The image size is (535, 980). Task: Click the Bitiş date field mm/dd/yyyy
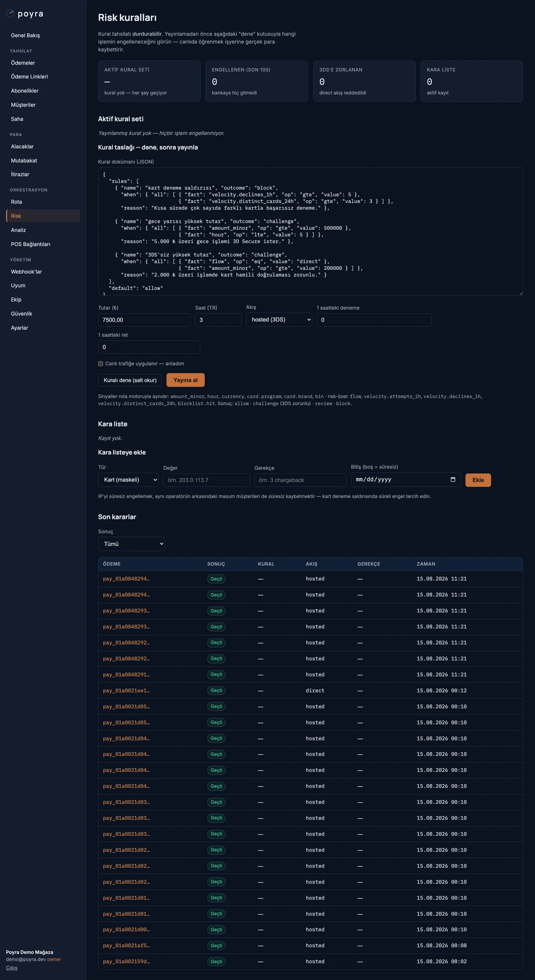[406, 479]
